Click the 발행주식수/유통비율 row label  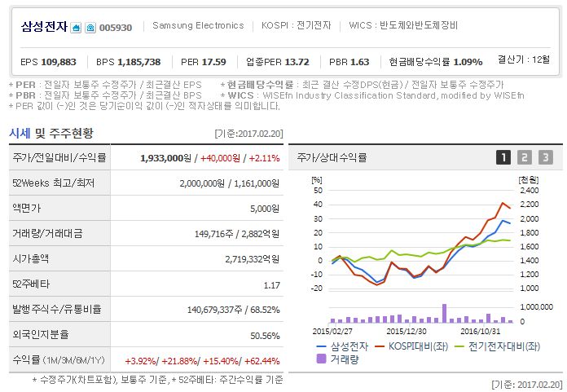[57, 309]
